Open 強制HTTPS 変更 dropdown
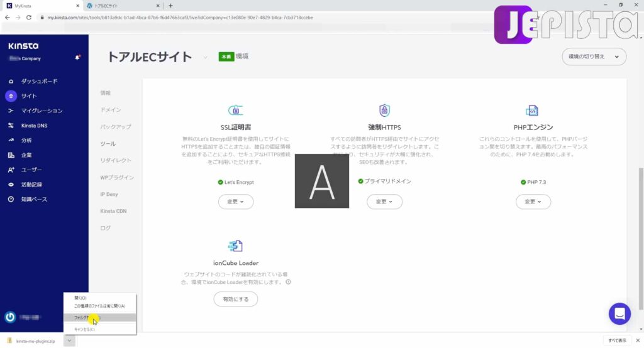Image resolution: width=644 pixels, height=348 pixels. [x=384, y=202]
